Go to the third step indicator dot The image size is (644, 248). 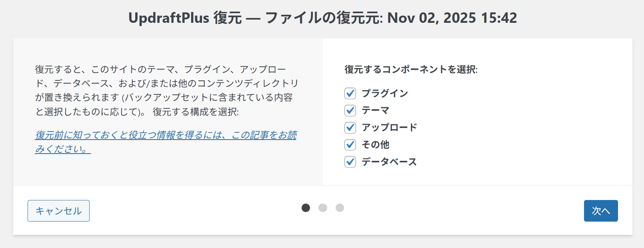click(x=340, y=208)
